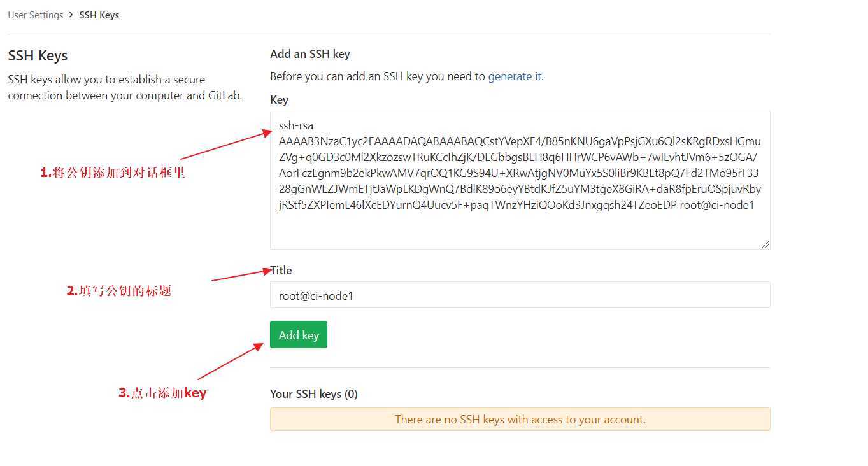Place cursor on root@ci-node1 in key text
This screenshot has height=466, width=868.
717,205
